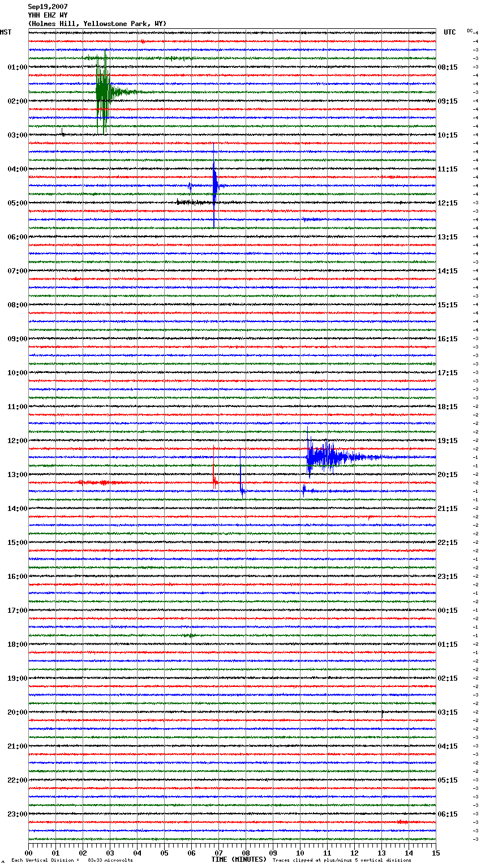Select the 06:00 MST time label

point(18,237)
